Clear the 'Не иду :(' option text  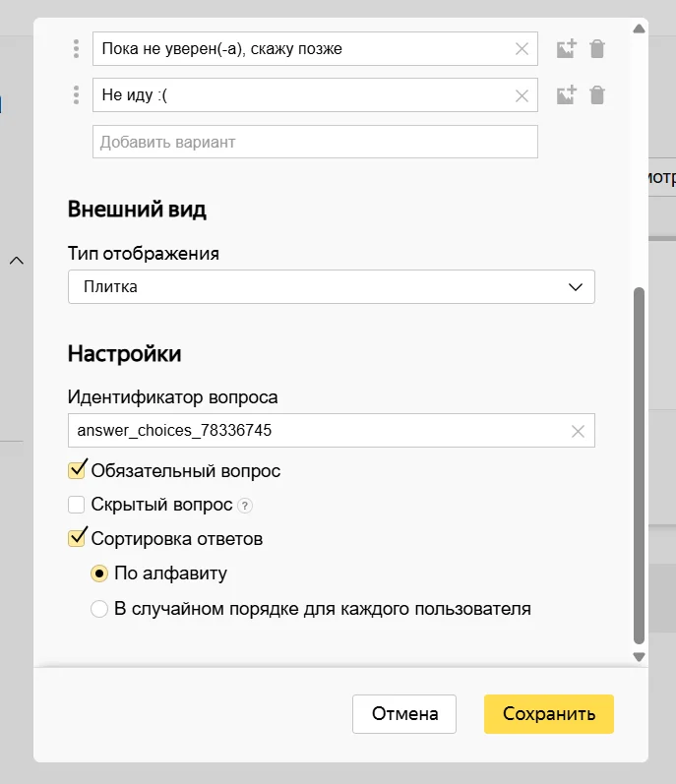(x=522, y=95)
